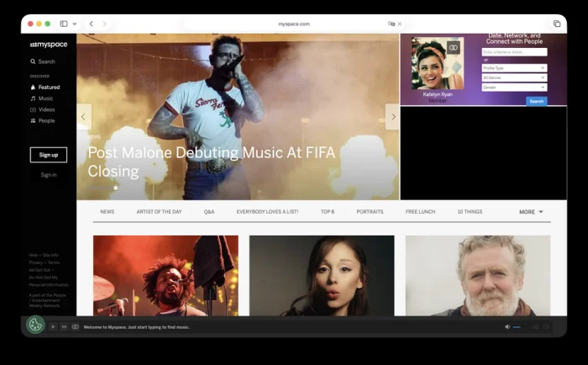Screen dimensions: 588x365
Task: Adjust the player volume slider
Action: (x=520, y=327)
